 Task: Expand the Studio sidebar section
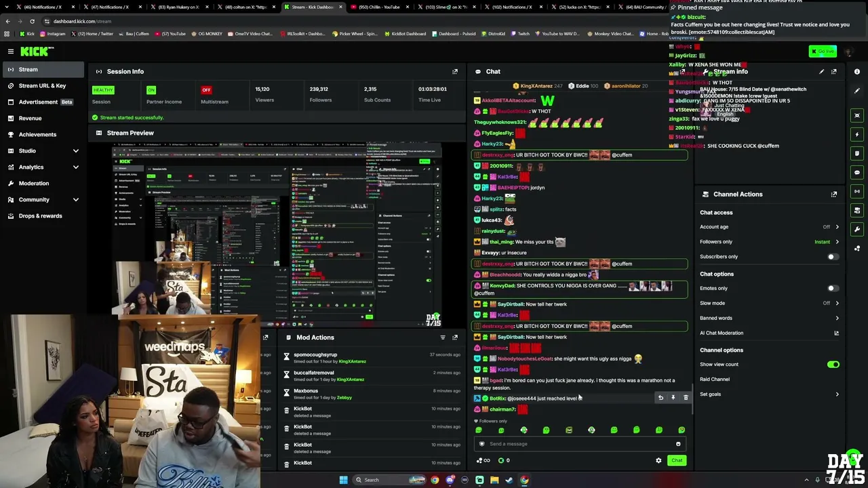click(x=75, y=150)
